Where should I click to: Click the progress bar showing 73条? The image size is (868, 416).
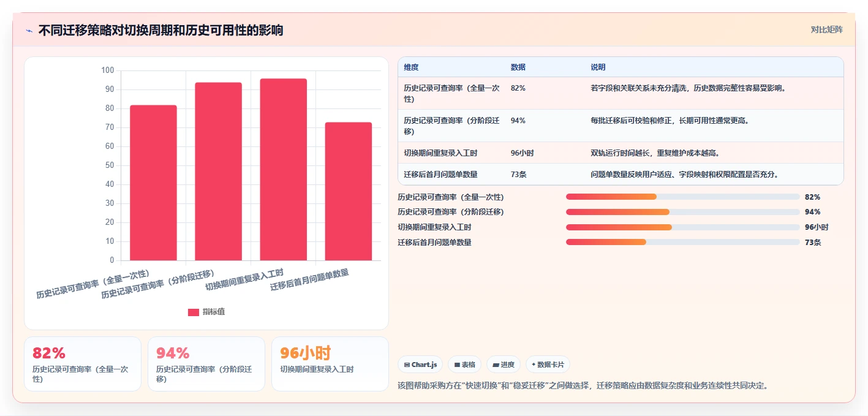tap(683, 242)
